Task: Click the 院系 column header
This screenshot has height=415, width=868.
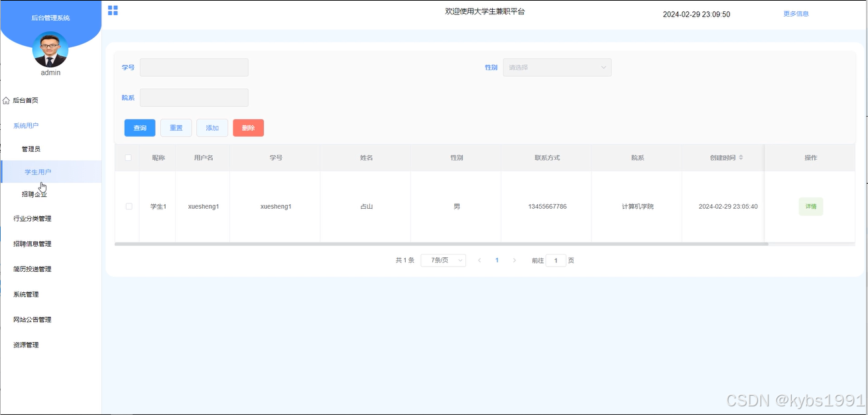Action: point(637,158)
